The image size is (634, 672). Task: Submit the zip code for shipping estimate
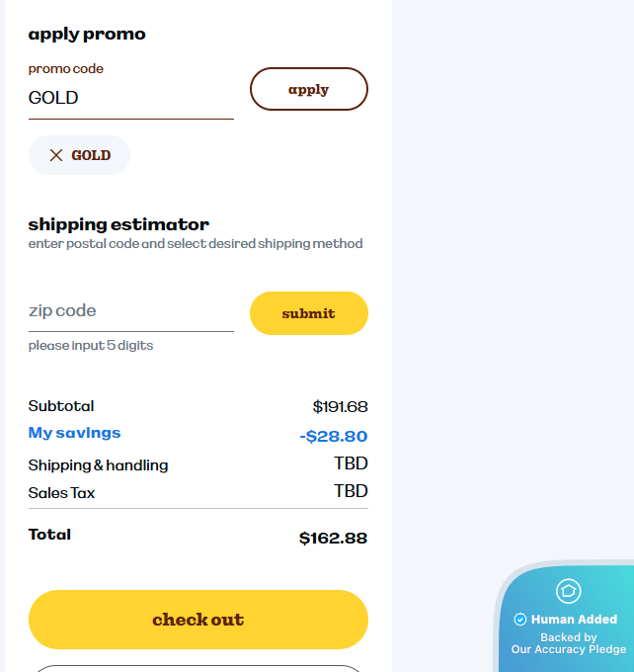(308, 313)
